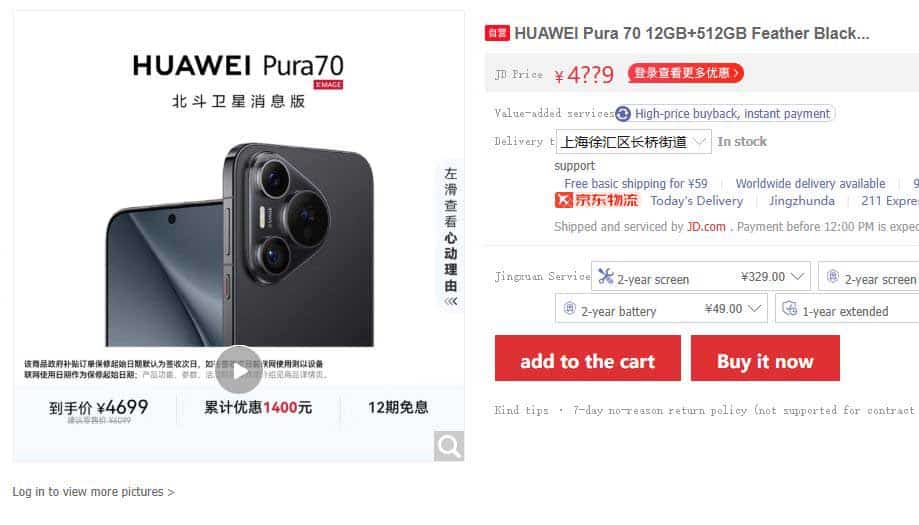Viewport: 919px width, 525px height.
Task: Click the swipe-left double arrow icon
Action: pyautogui.click(x=450, y=301)
